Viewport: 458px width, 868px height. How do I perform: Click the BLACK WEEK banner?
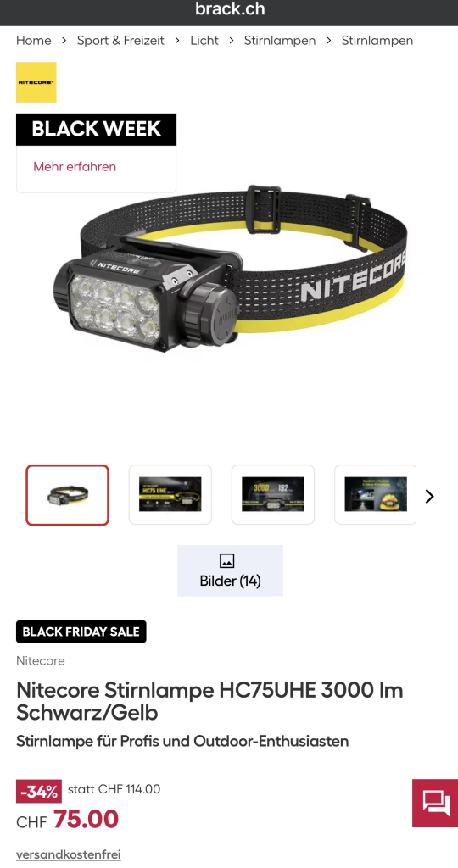pos(97,130)
